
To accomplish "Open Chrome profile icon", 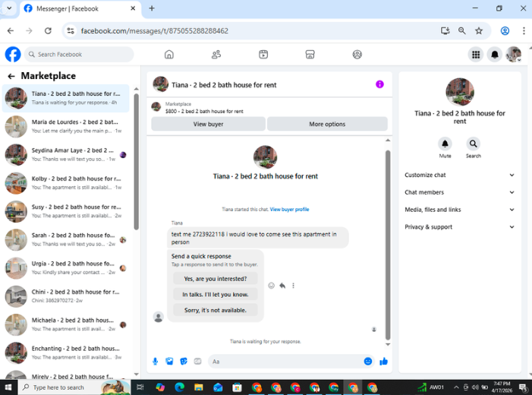I will coord(505,31).
